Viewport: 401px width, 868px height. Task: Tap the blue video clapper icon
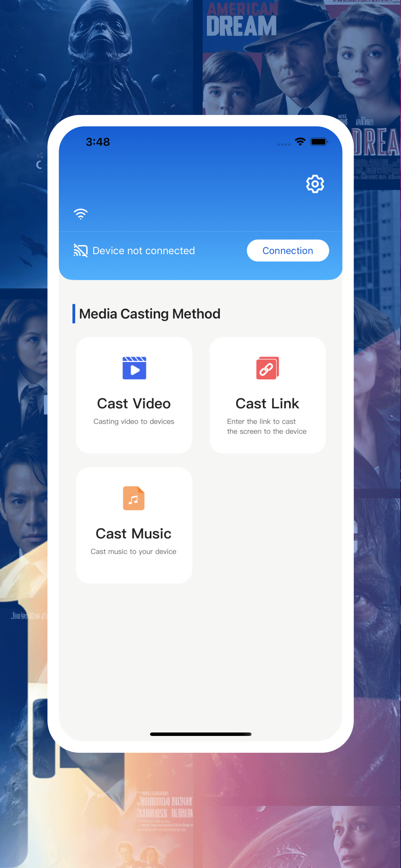[x=134, y=367]
